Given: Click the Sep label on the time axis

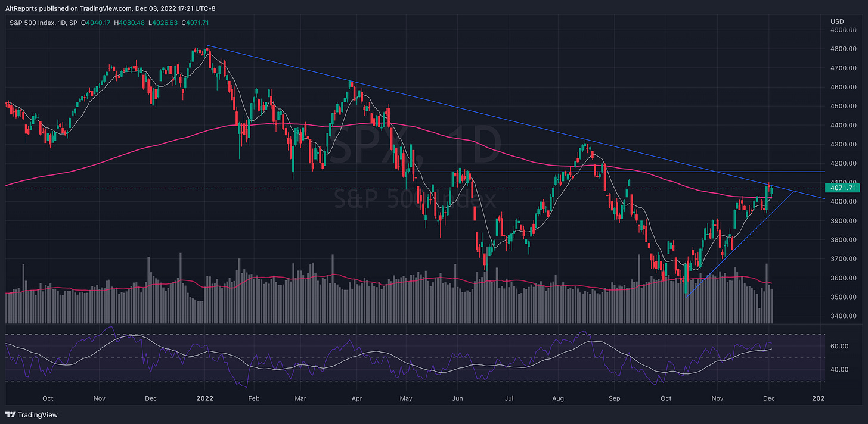Looking at the screenshot, I should click(615, 398).
